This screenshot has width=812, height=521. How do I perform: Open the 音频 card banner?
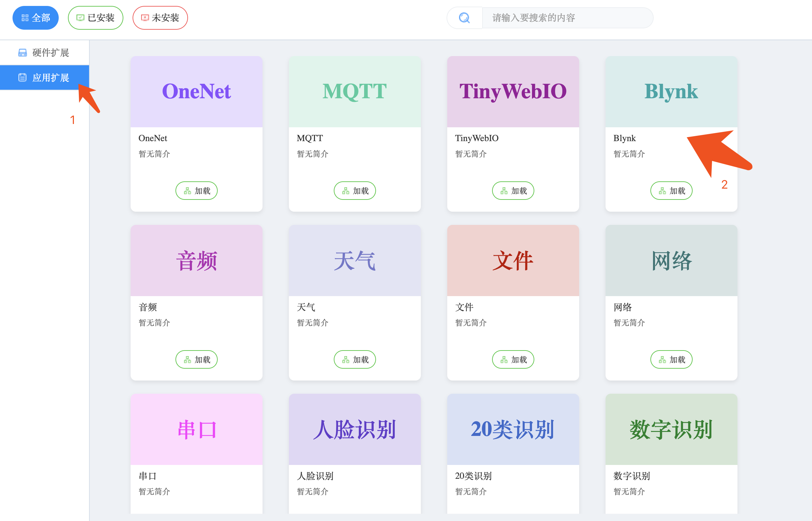(x=197, y=260)
